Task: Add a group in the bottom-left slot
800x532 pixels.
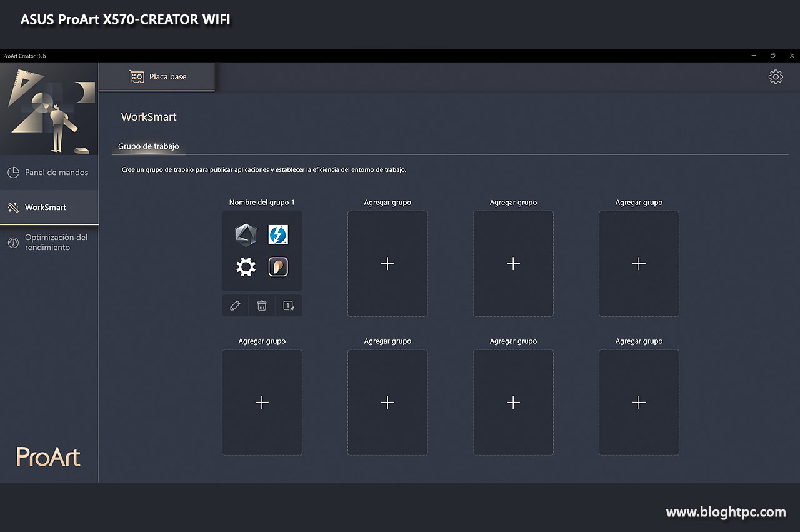Action: point(262,402)
